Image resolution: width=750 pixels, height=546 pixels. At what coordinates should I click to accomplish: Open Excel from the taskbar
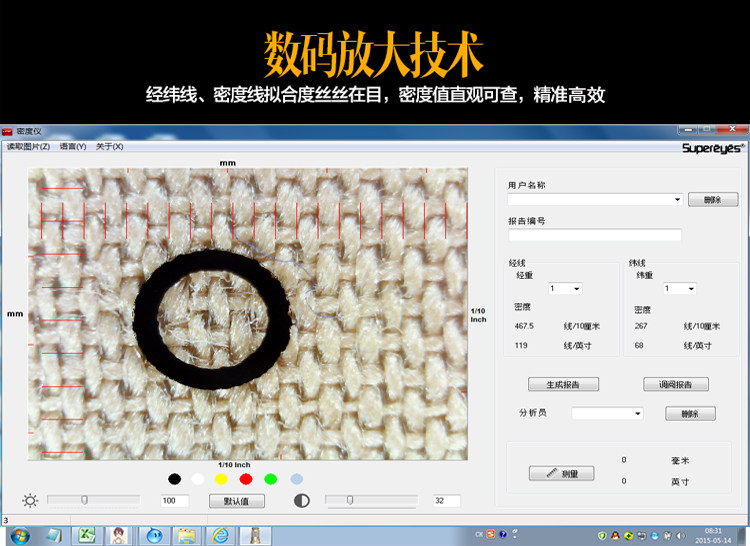point(87,535)
